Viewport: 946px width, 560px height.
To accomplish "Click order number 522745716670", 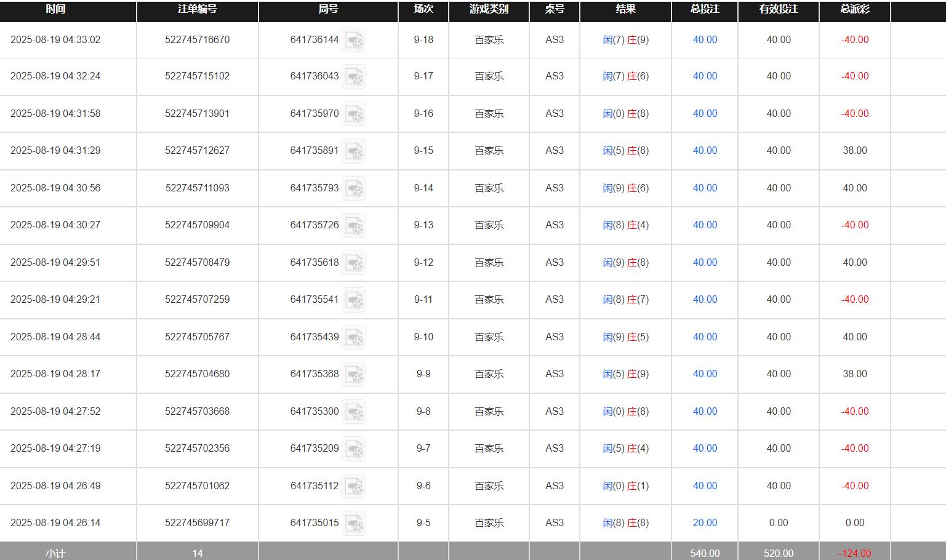I will pos(197,40).
